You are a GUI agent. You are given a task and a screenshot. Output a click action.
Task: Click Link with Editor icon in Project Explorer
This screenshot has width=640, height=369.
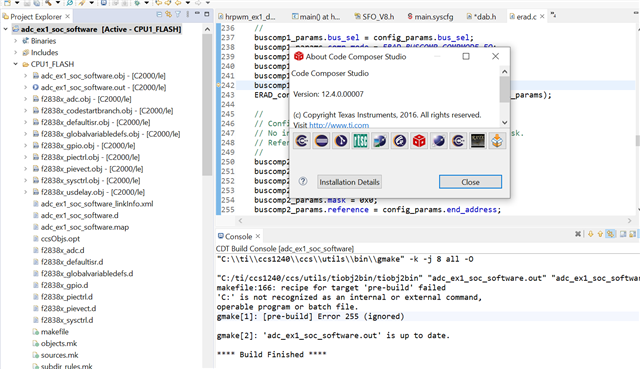coord(169,14)
